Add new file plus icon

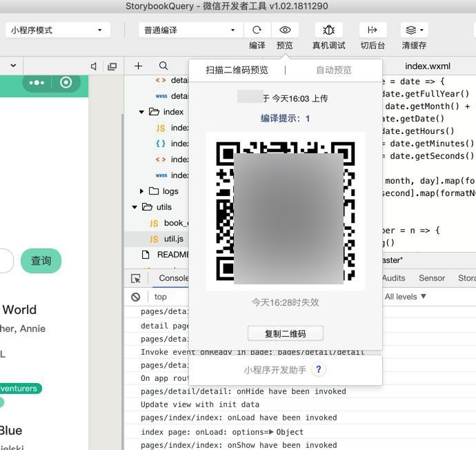pyautogui.click(x=139, y=66)
